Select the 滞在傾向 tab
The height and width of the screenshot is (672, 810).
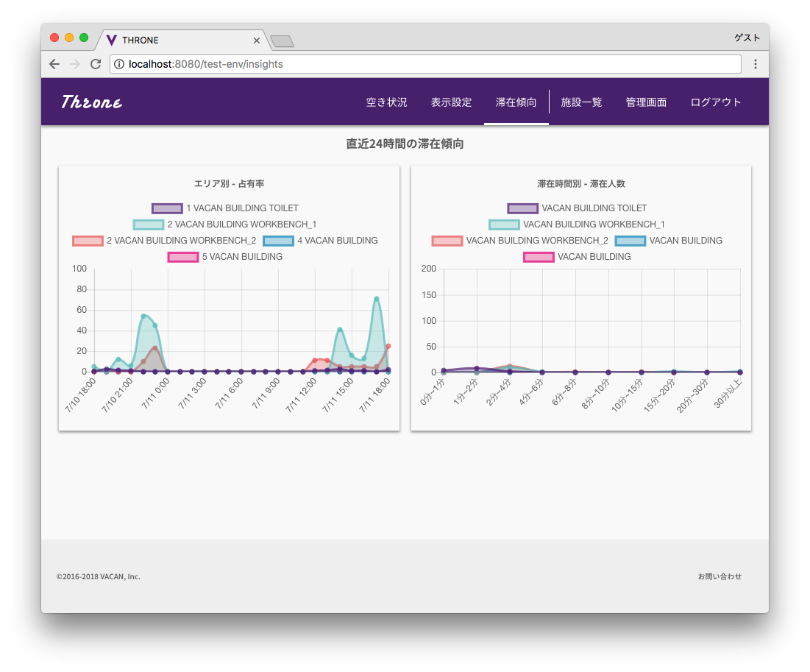[x=516, y=102]
